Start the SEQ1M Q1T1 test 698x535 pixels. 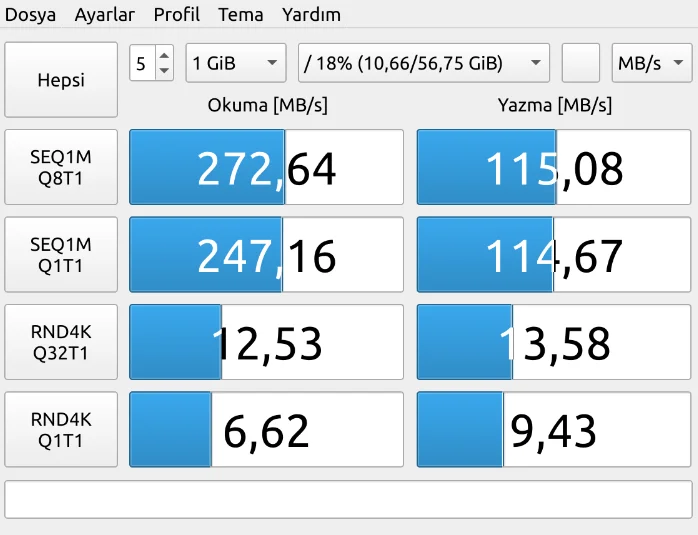click(x=61, y=255)
